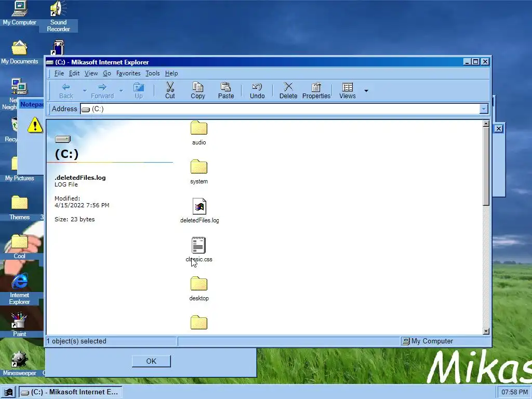Select the deletedFiles.log file icon
This screenshot has width=532, height=399.
tap(199, 206)
